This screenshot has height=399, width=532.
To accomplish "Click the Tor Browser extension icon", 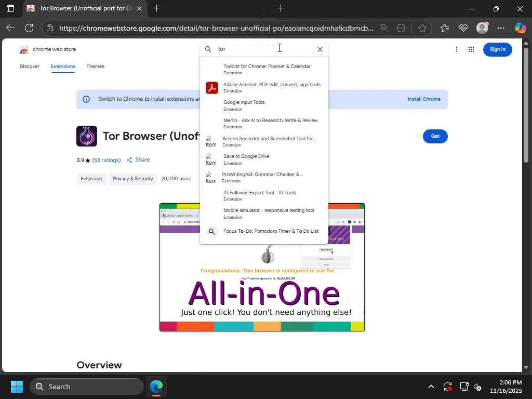I will (87, 136).
